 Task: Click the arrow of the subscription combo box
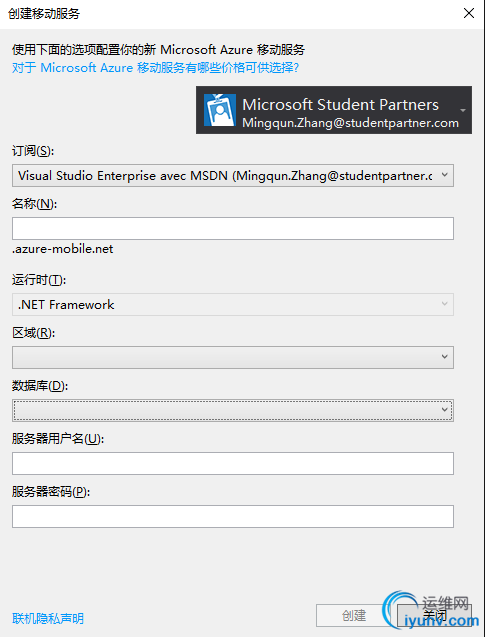444,175
